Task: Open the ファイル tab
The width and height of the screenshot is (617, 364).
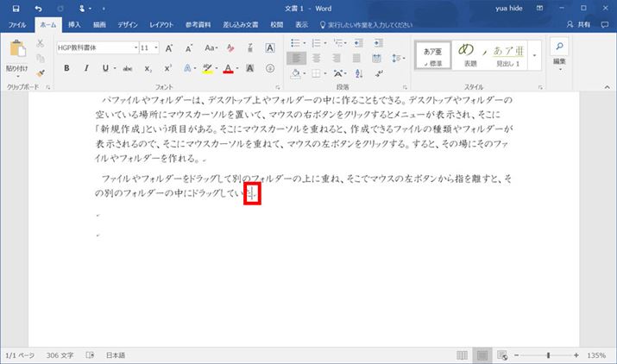Action: pyautogui.click(x=17, y=24)
